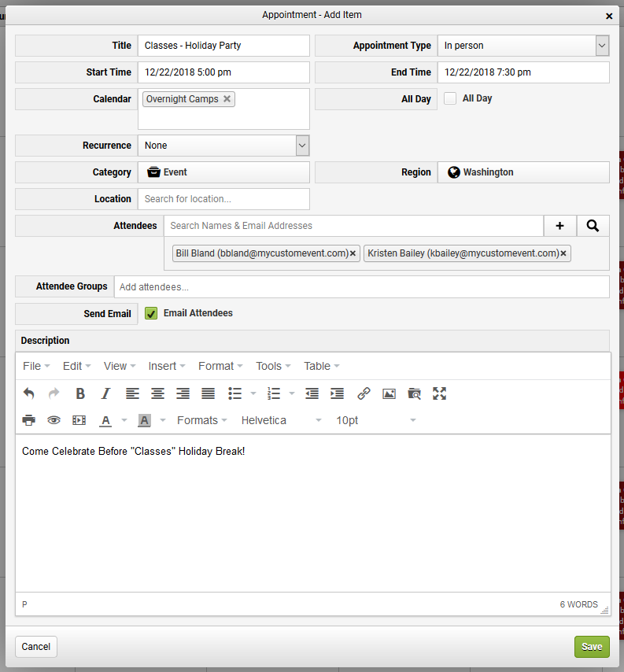Align text right
Screen dimensions: 624x672
coord(183,393)
